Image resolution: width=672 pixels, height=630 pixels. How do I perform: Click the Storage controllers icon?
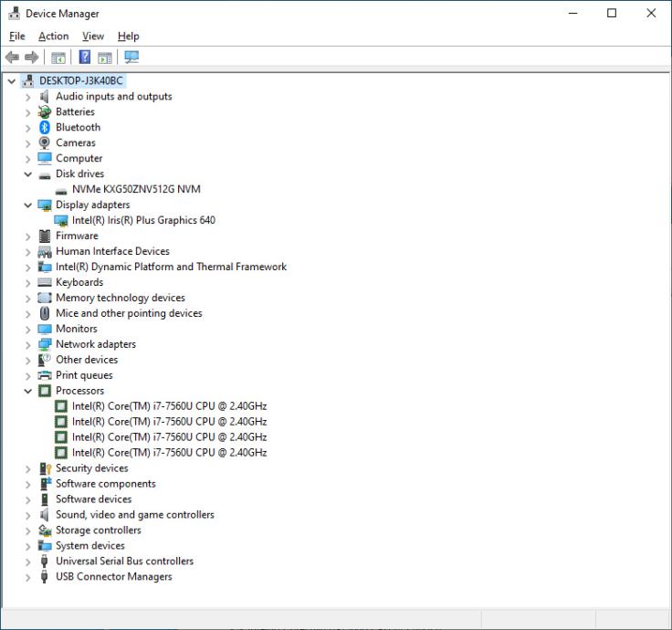pos(45,530)
